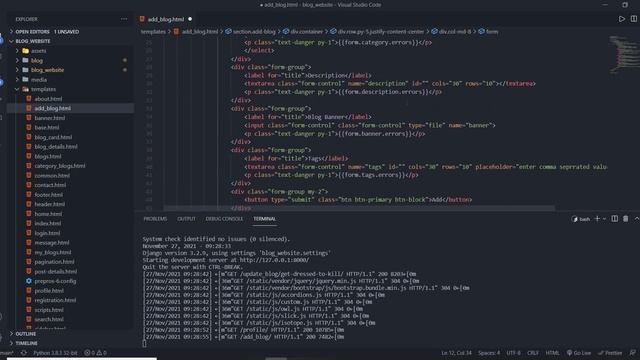Select the add_blog.html editor tab

[x=166, y=19]
